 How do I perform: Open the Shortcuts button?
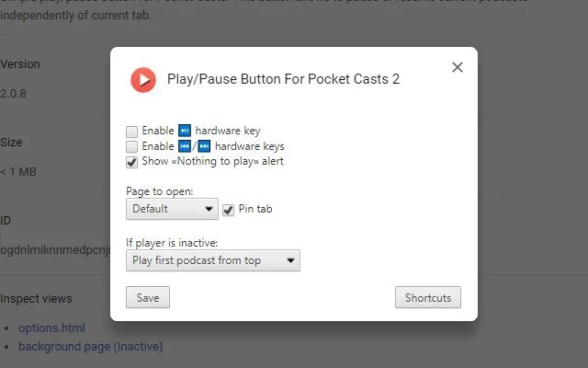[428, 298]
